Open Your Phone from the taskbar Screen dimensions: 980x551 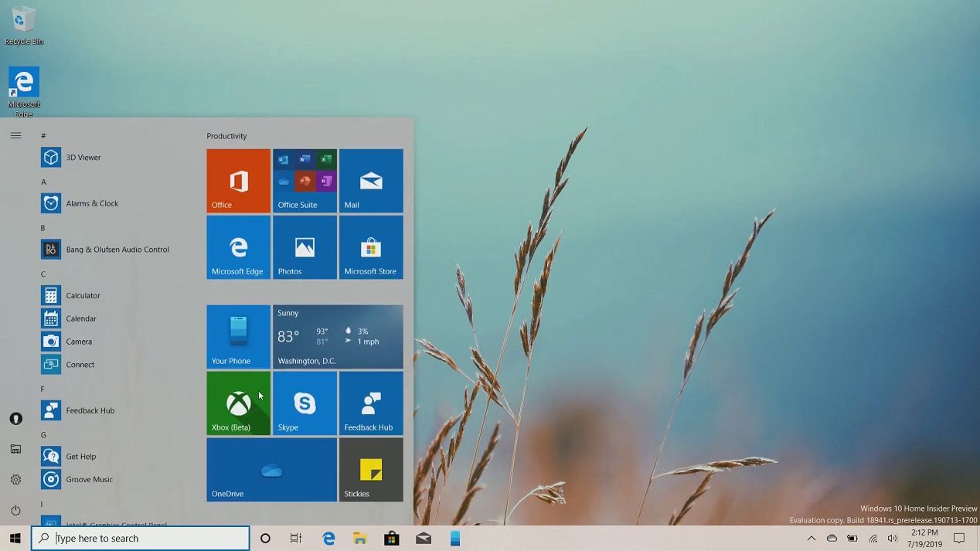[x=455, y=539]
